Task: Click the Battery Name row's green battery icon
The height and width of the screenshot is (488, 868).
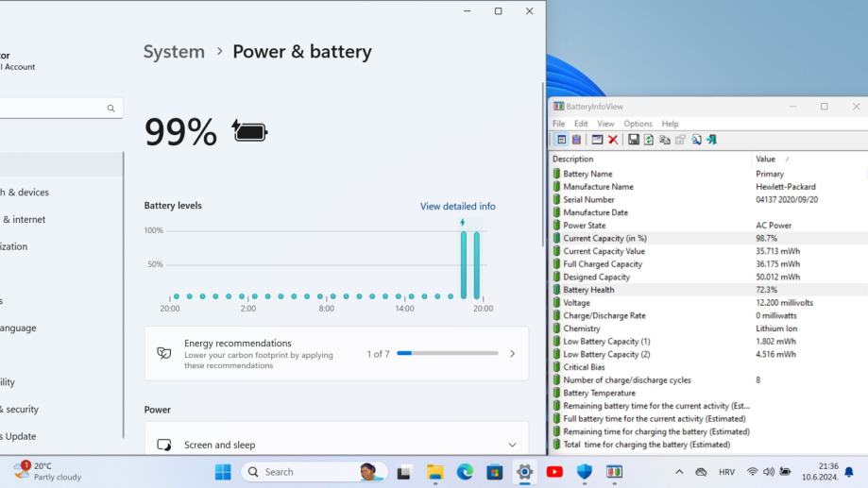Action: [x=556, y=174]
